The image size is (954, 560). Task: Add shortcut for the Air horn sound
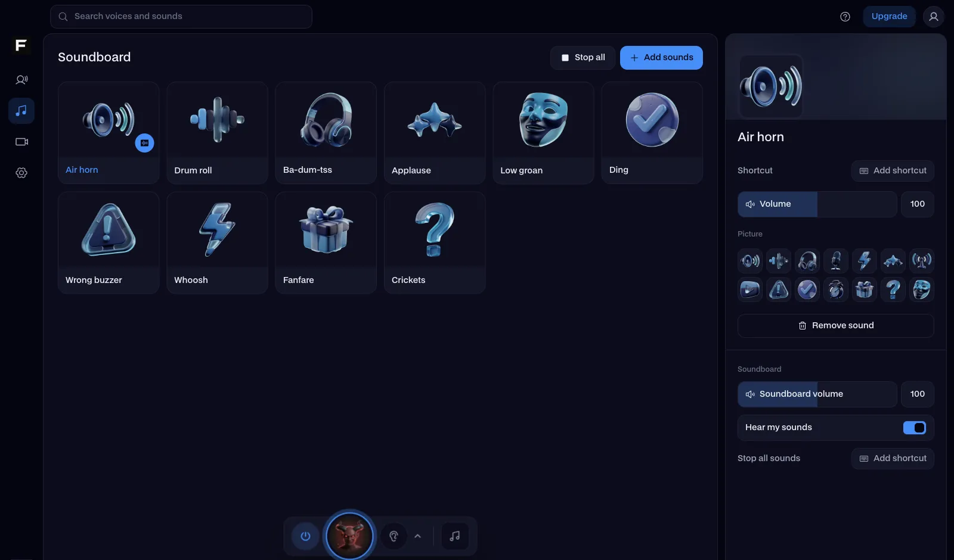click(x=893, y=171)
